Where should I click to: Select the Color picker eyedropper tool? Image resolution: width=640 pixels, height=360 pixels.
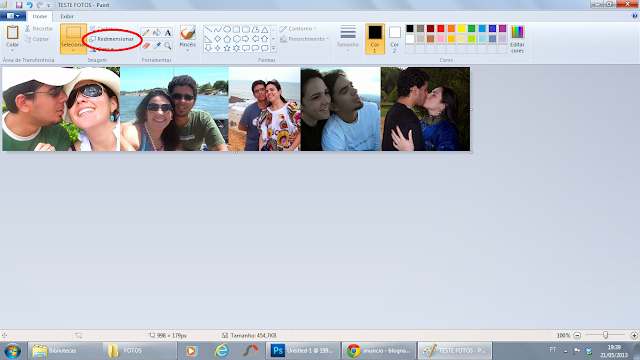[157, 46]
